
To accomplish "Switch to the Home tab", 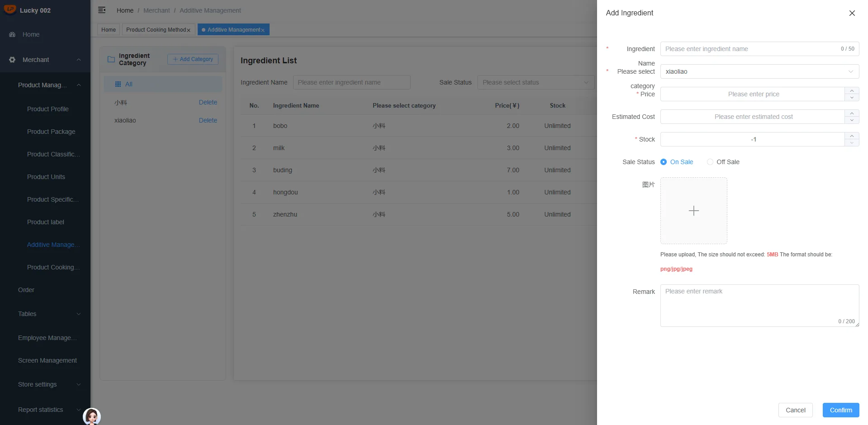I will [109, 30].
